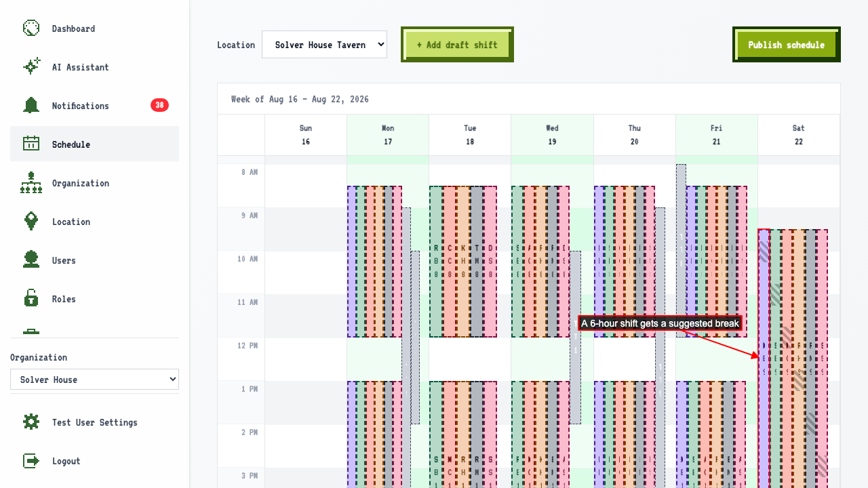Open the Organization hierarchy icon
Screen dimensions: 868x488
[x=31, y=183]
